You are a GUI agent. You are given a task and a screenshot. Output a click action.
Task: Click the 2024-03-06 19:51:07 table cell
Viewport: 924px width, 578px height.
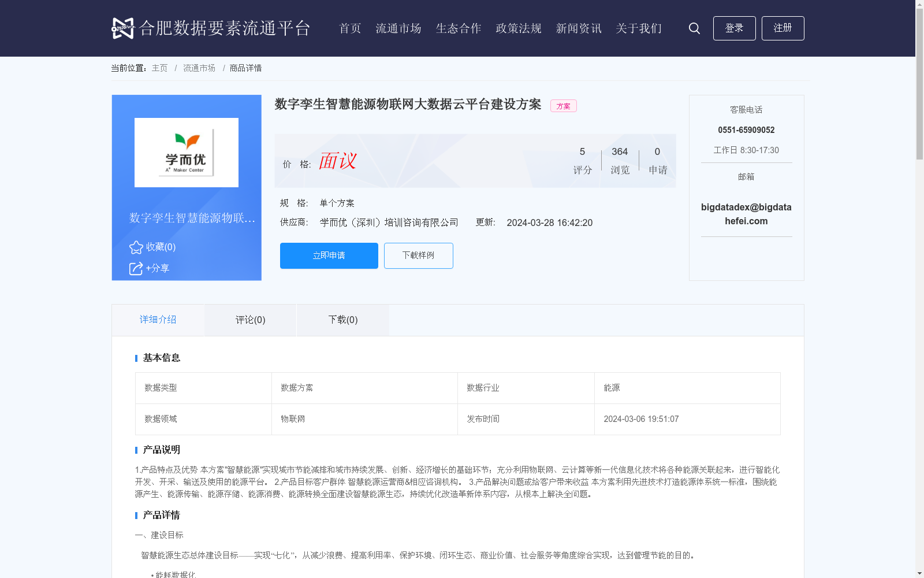[687, 419]
